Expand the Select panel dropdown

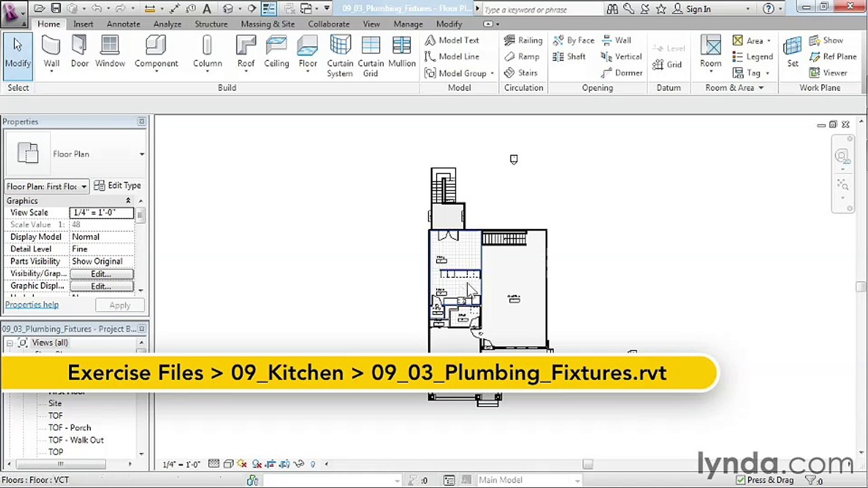[18, 87]
